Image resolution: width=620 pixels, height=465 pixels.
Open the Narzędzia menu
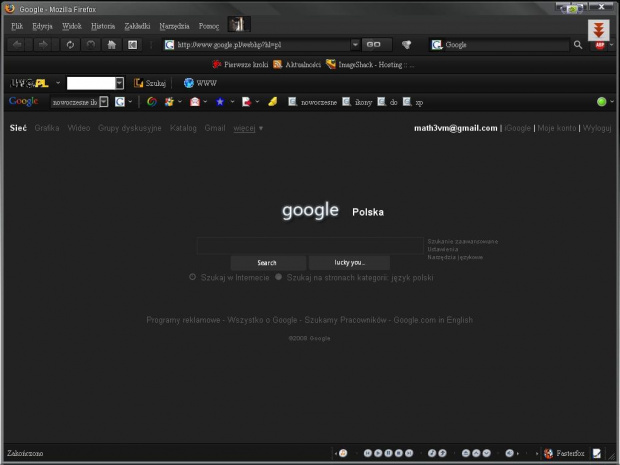pos(174,26)
